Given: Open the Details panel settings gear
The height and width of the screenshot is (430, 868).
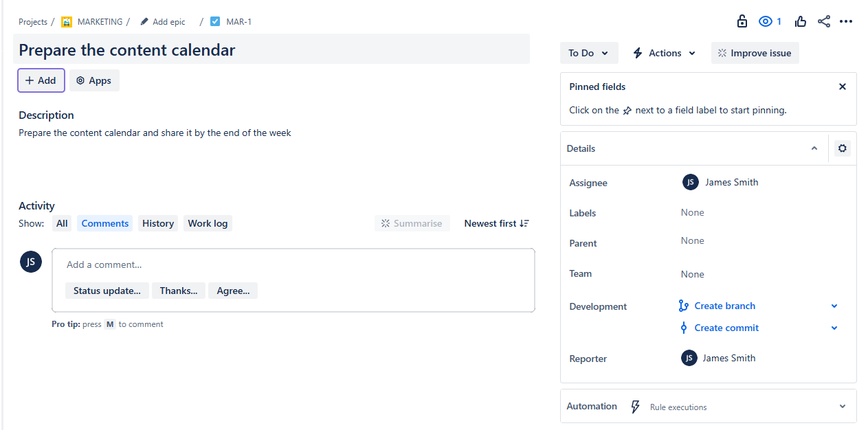Looking at the screenshot, I should click(x=842, y=148).
